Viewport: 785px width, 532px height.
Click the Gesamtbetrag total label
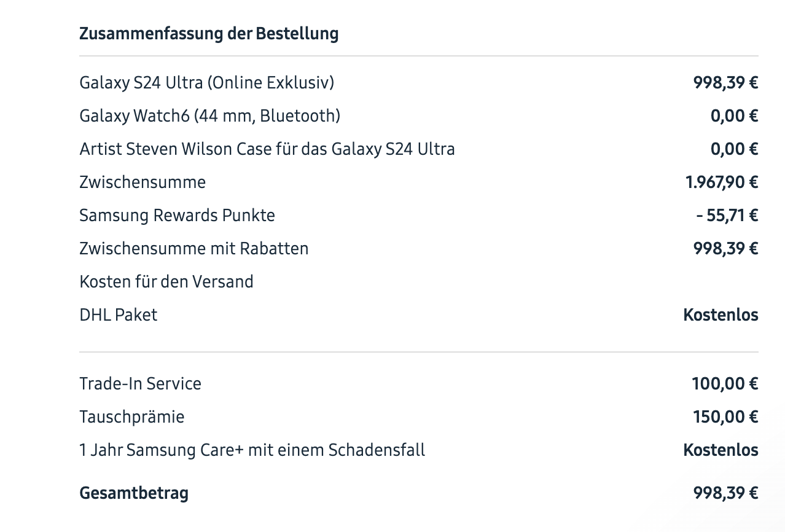coord(134,493)
